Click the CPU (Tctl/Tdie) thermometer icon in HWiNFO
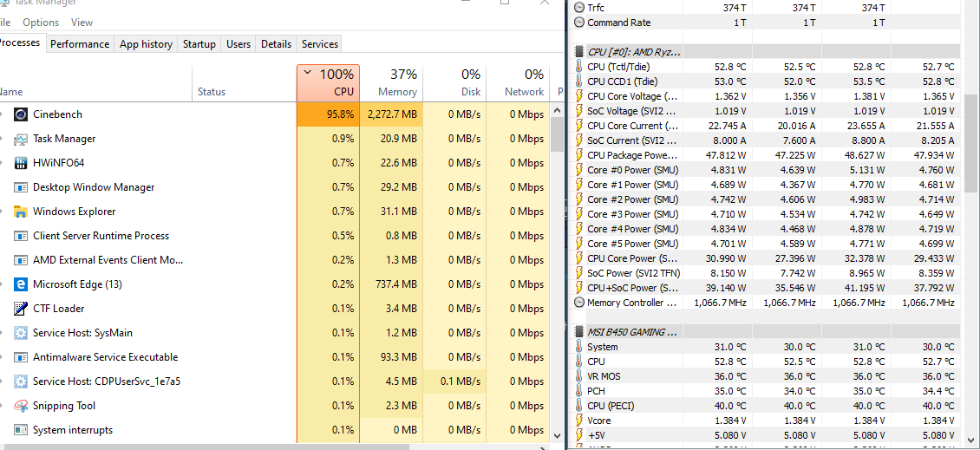 (578, 66)
